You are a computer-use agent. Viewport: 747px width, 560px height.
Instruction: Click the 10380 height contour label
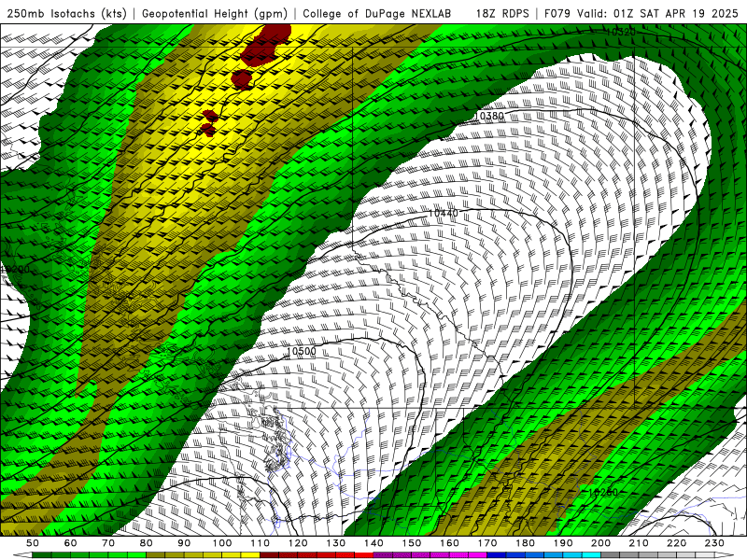point(489,116)
